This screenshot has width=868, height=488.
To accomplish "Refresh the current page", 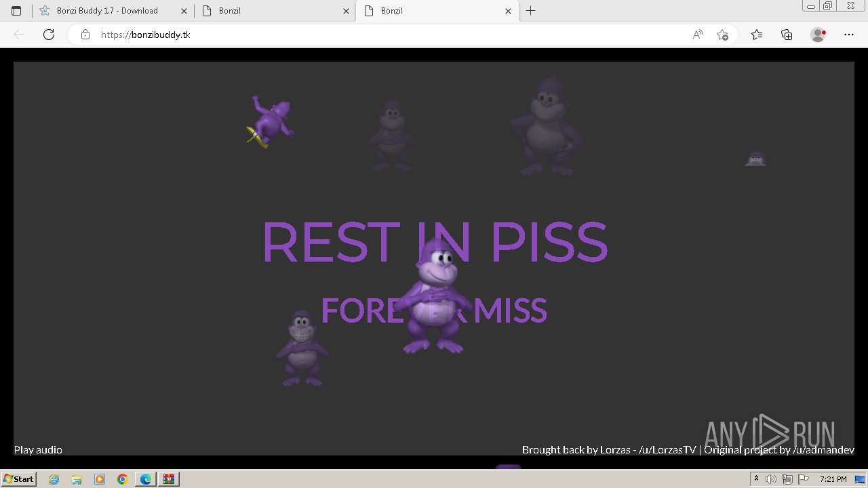I will 49,35.
